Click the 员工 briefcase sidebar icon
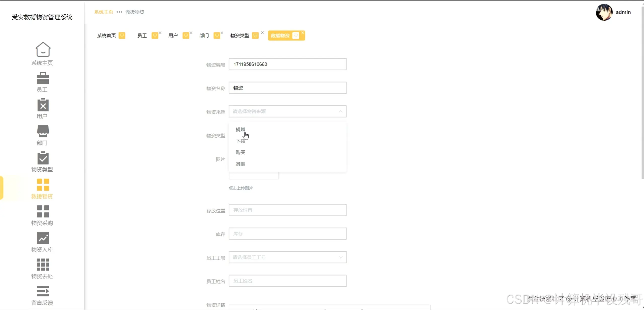The image size is (644, 310). (x=43, y=78)
